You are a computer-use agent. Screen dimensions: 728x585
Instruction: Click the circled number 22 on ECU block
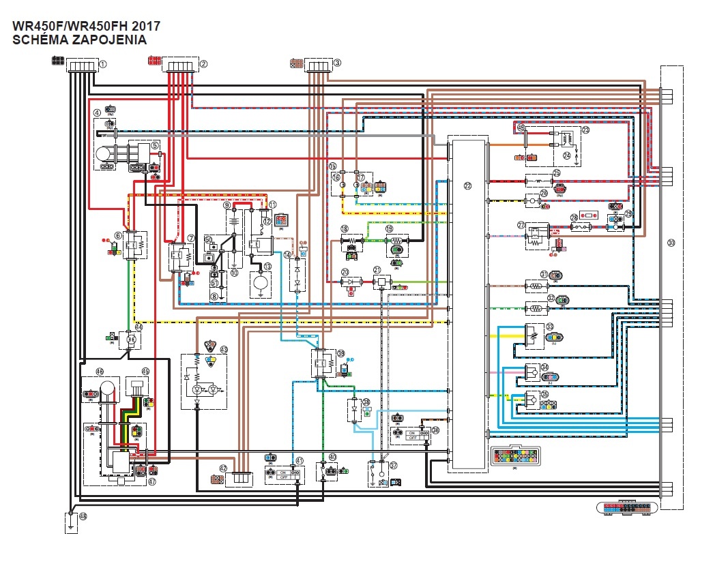pyautogui.click(x=467, y=185)
